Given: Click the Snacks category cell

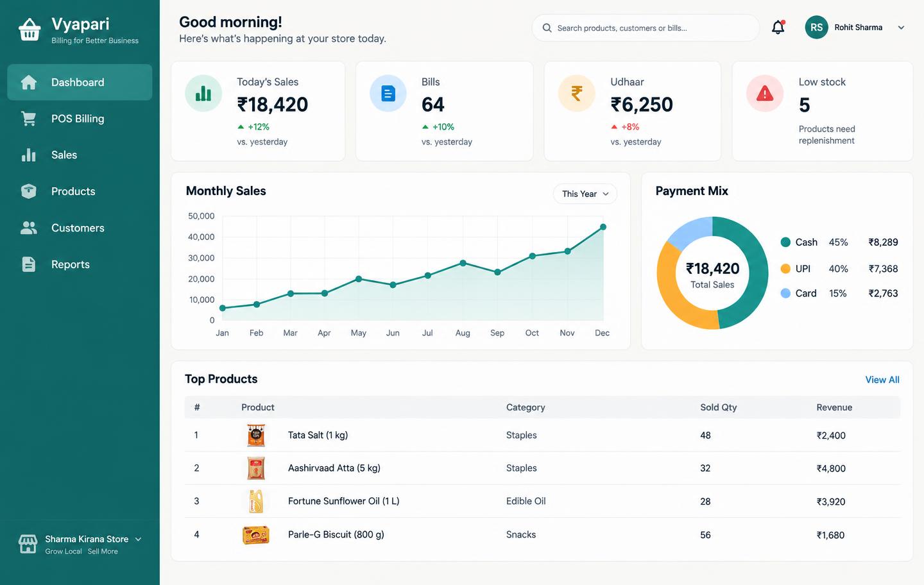Looking at the screenshot, I should [x=521, y=534].
